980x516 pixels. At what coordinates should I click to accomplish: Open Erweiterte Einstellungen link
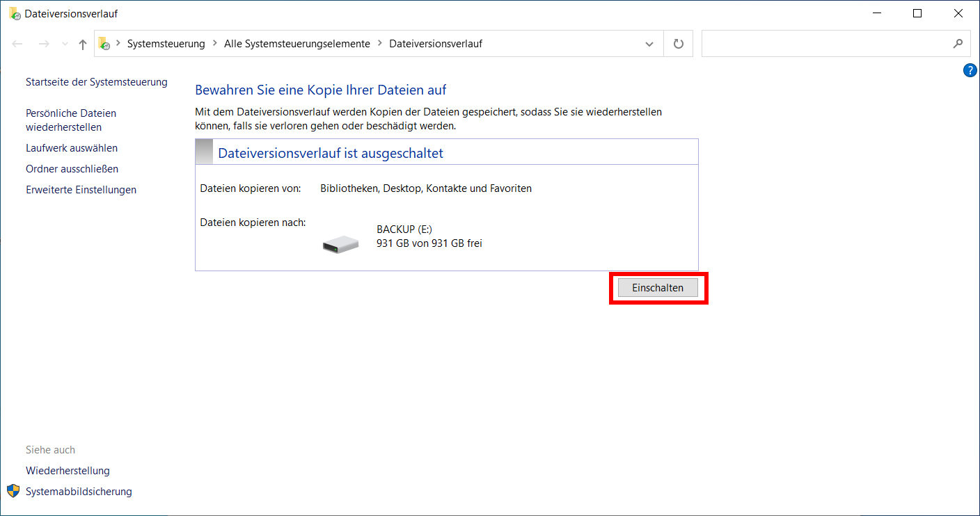(81, 190)
